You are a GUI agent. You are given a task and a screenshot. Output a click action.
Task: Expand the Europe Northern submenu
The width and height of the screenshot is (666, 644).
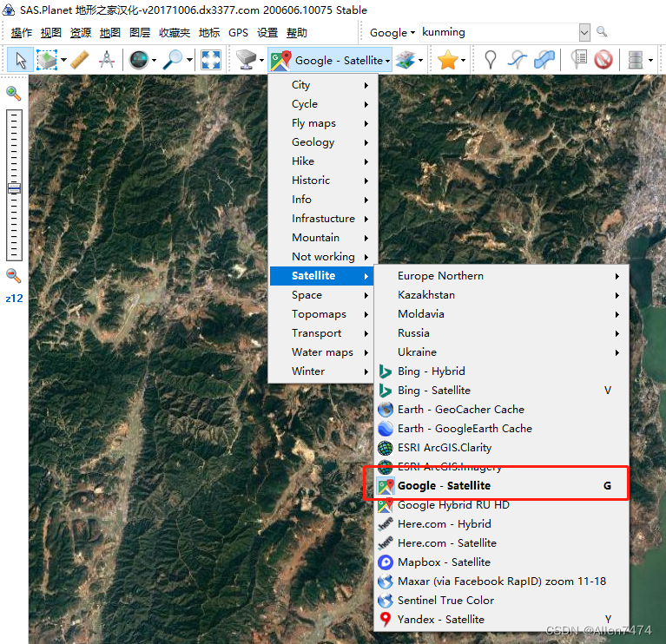pyautogui.click(x=502, y=276)
